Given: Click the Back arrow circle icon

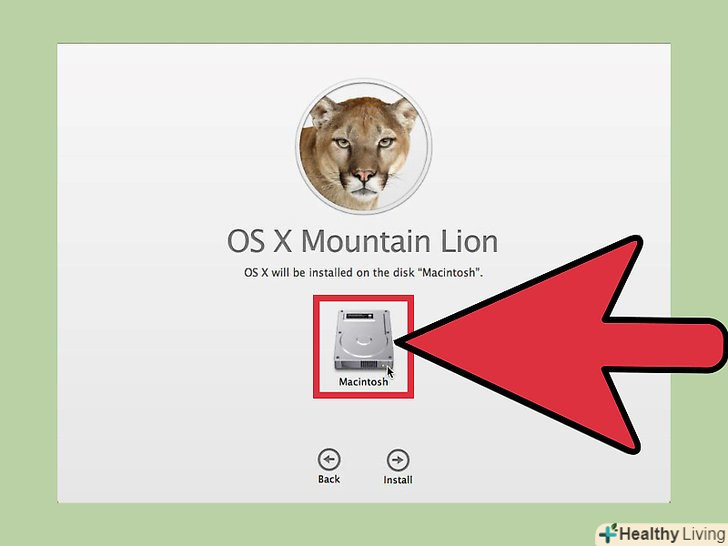Looking at the screenshot, I should [329, 460].
